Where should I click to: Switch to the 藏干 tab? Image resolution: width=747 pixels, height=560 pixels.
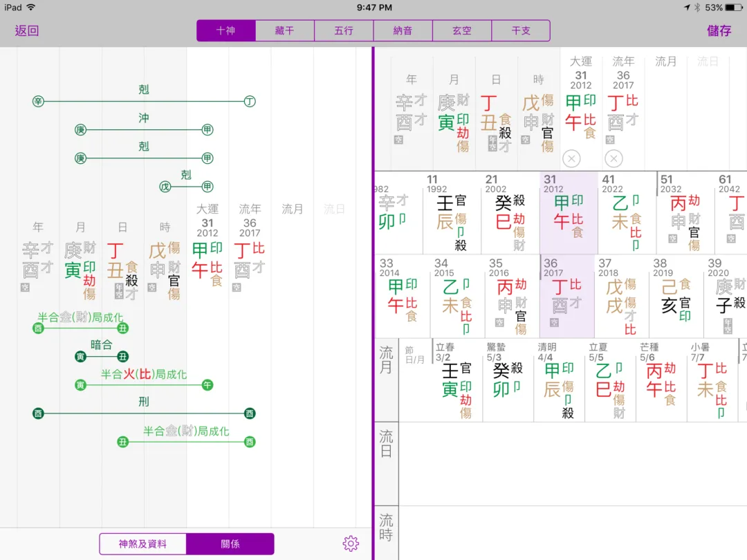pyautogui.click(x=284, y=30)
